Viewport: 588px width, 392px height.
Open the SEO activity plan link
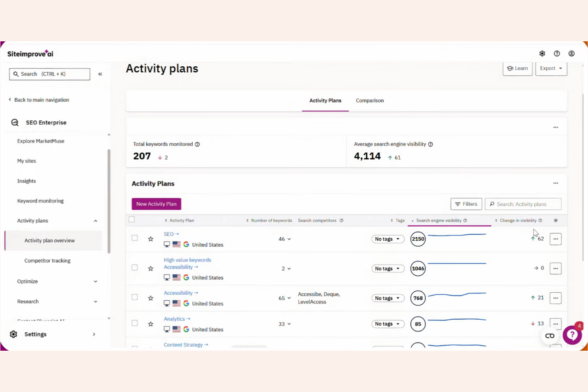171,234
